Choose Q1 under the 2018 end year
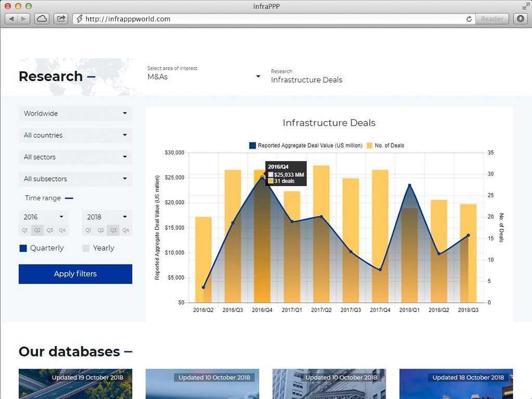The height and width of the screenshot is (399, 532). pos(88,230)
